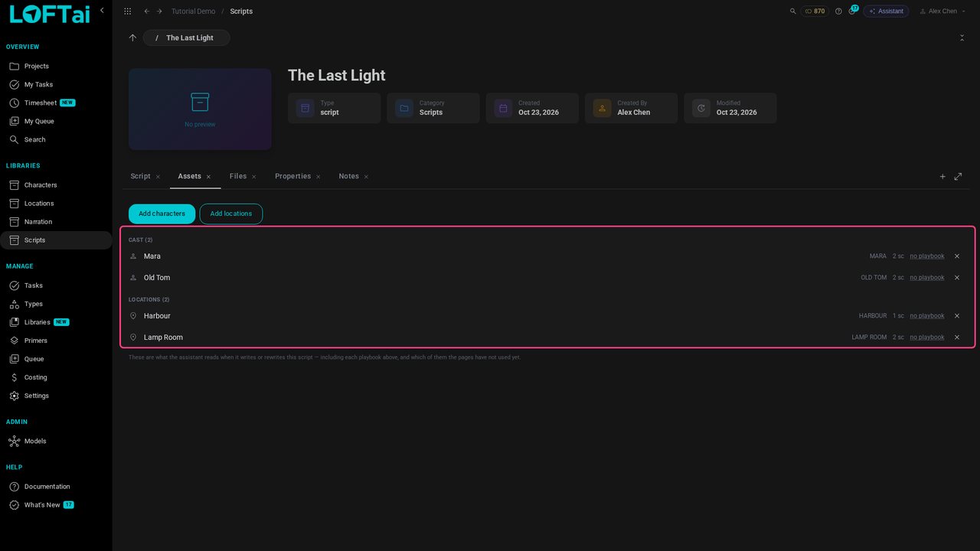
Task: Open Harbour's no playbook link
Action: coord(926,316)
